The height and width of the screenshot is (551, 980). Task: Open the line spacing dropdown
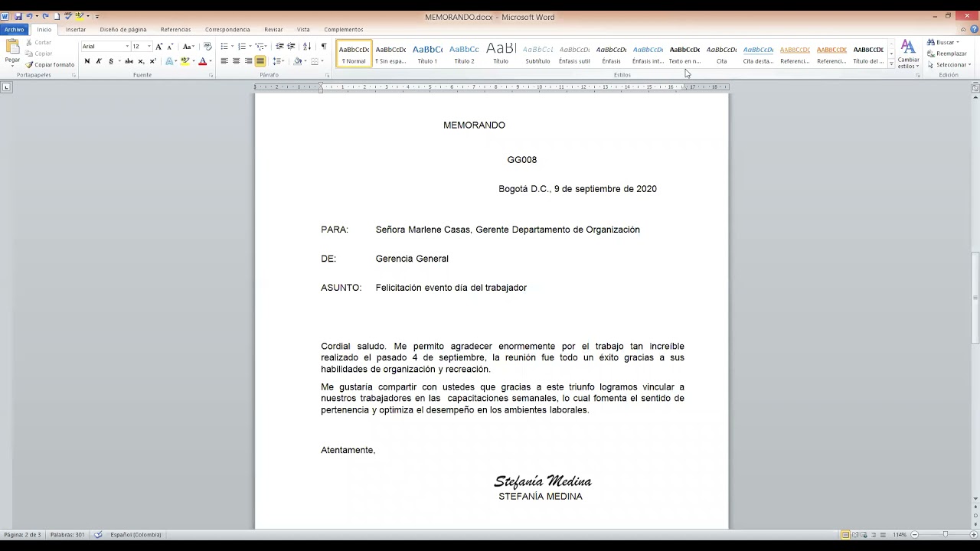click(278, 61)
